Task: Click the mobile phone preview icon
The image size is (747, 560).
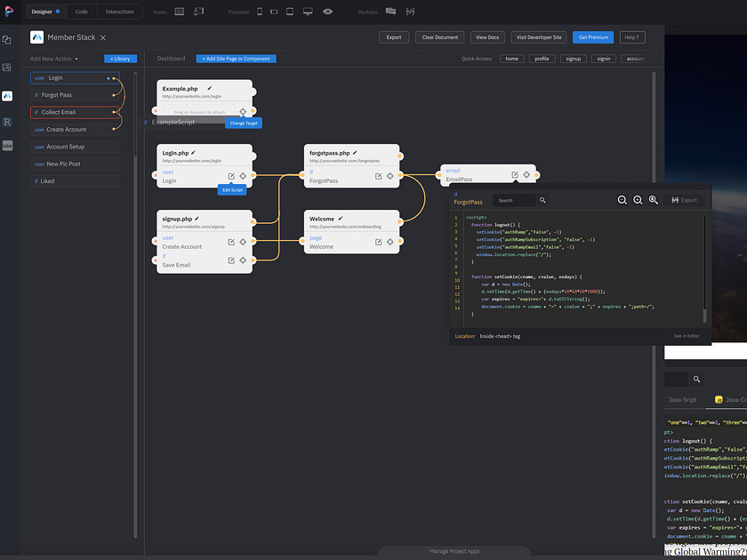Action: pyautogui.click(x=260, y=12)
